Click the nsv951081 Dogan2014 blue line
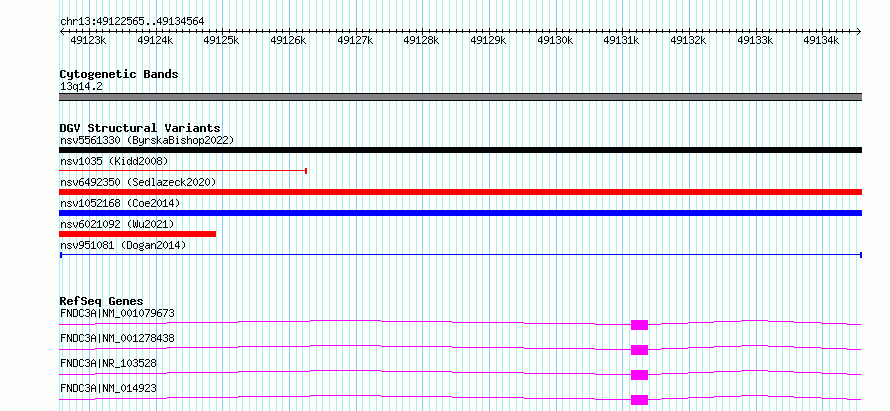The height and width of the screenshot is (411, 890). pos(460,255)
